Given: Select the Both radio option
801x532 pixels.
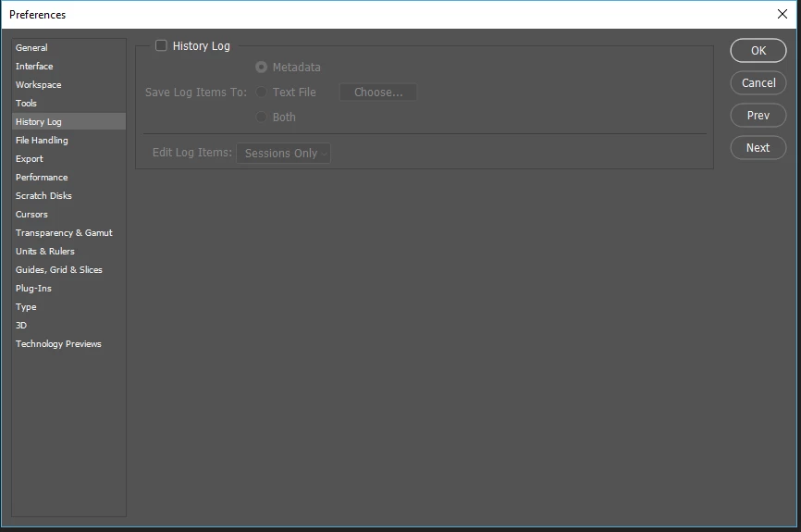Looking at the screenshot, I should coord(261,117).
